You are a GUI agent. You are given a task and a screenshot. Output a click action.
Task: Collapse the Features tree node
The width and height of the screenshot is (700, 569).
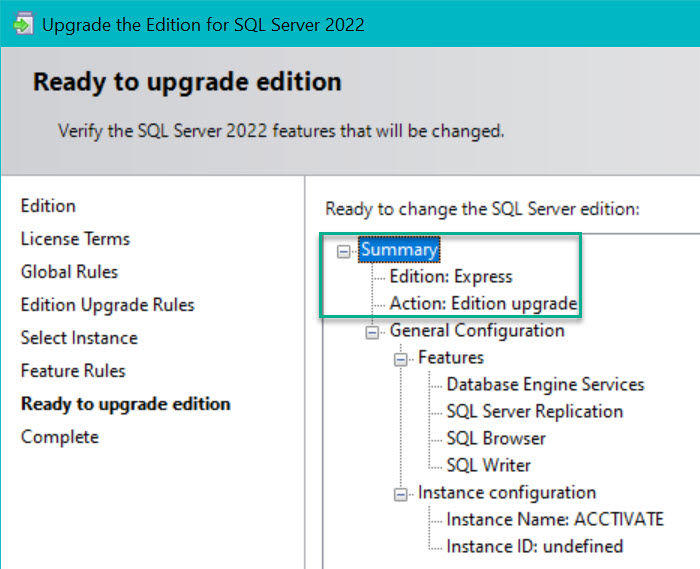(x=402, y=358)
